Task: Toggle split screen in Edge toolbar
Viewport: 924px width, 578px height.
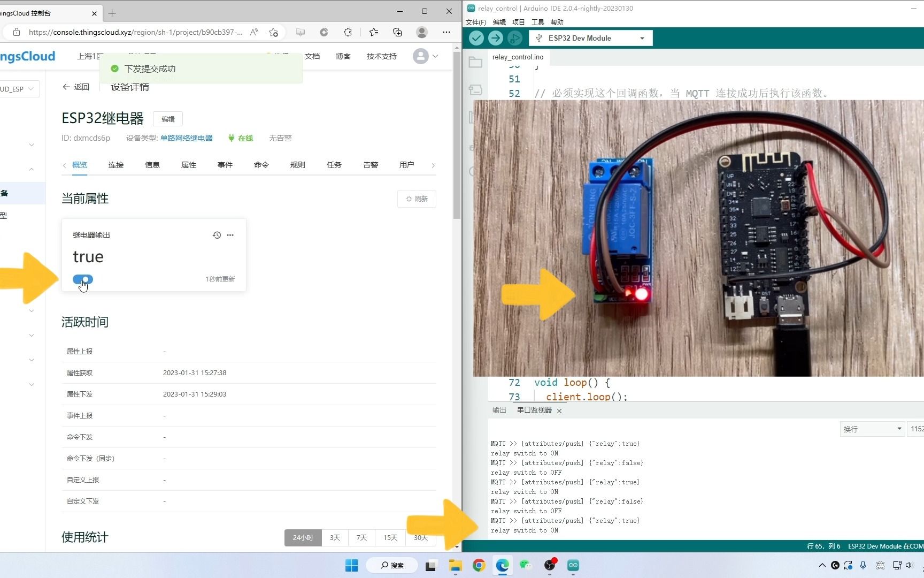Action: (301, 32)
